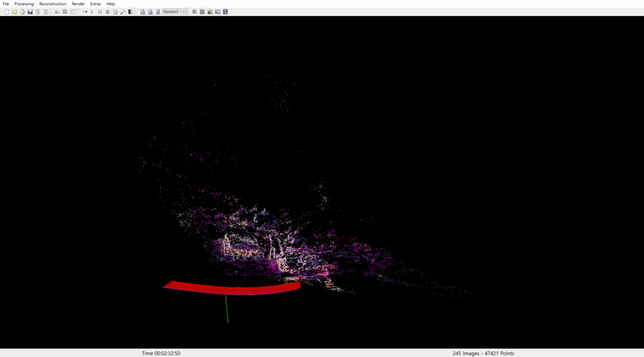Open the Help menu
Viewport: 644px width, 357px height.
(110, 4)
